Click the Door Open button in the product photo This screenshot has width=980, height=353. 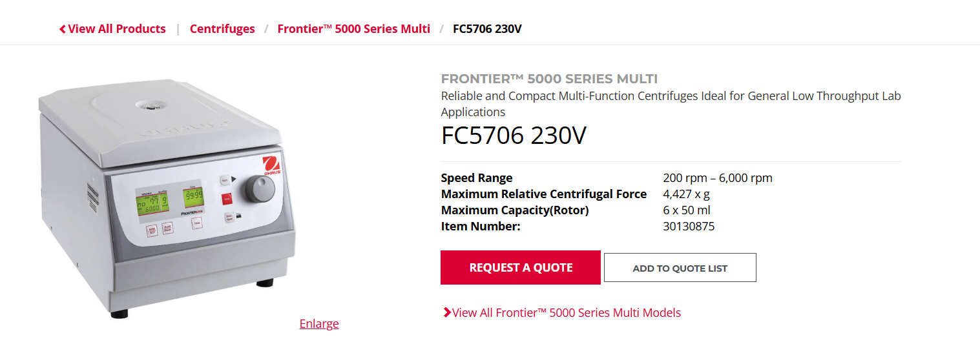point(229,217)
